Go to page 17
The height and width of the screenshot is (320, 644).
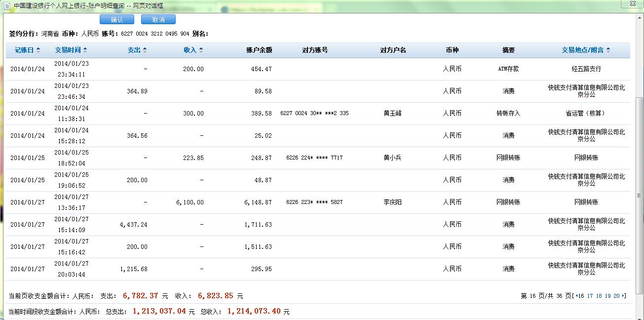pyautogui.click(x=590, y=296)
